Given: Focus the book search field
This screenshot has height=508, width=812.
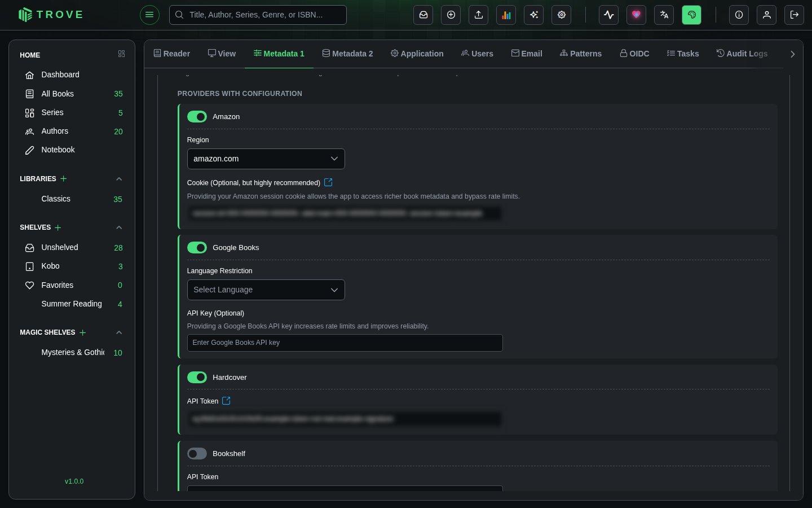Looking at the screenshot, I should click(x=258, y=15).
